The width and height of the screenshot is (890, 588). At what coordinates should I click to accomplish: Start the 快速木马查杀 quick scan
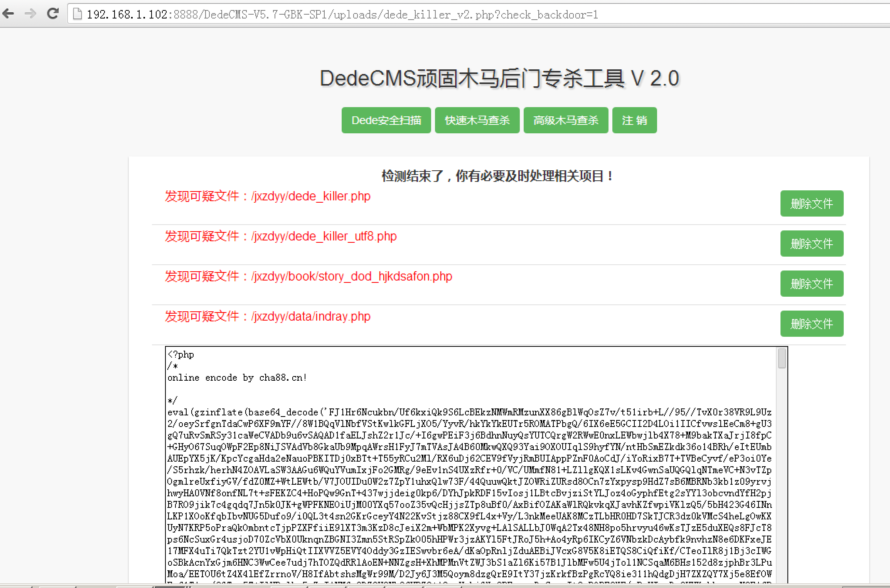[x=477, y=120]
